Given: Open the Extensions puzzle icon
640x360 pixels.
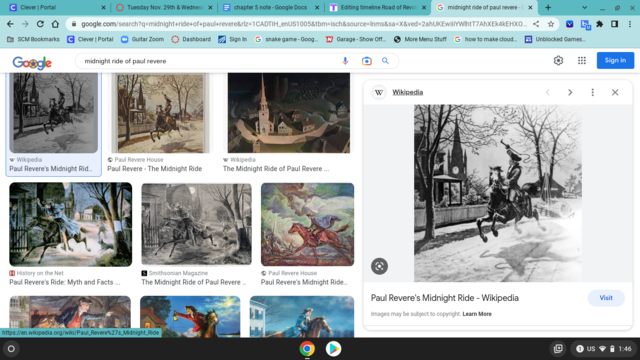Looking at the screenshot, I should pos(600,24).
